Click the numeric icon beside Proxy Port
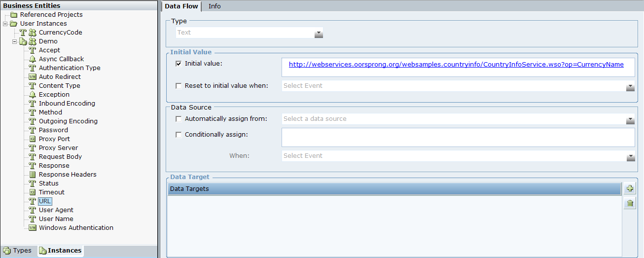 33,139
